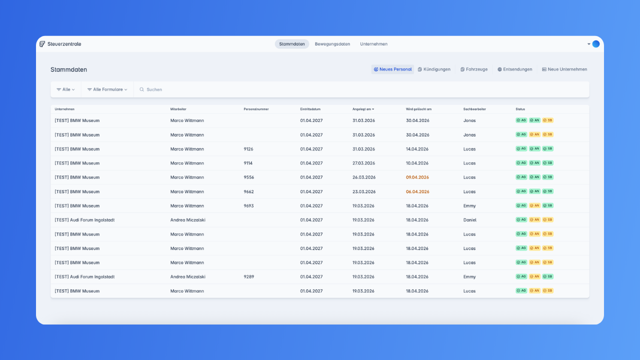Open the Entsendungen form
The height and width of the screenshot is (360, 640).
515,69
